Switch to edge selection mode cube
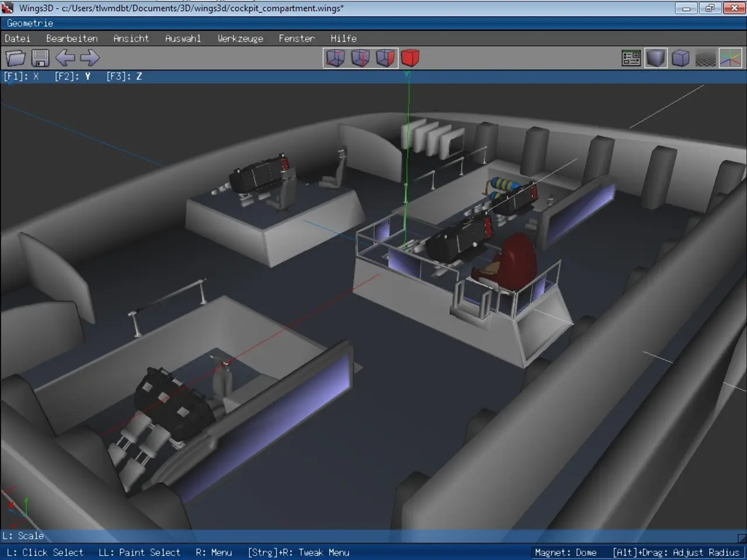 361,58
